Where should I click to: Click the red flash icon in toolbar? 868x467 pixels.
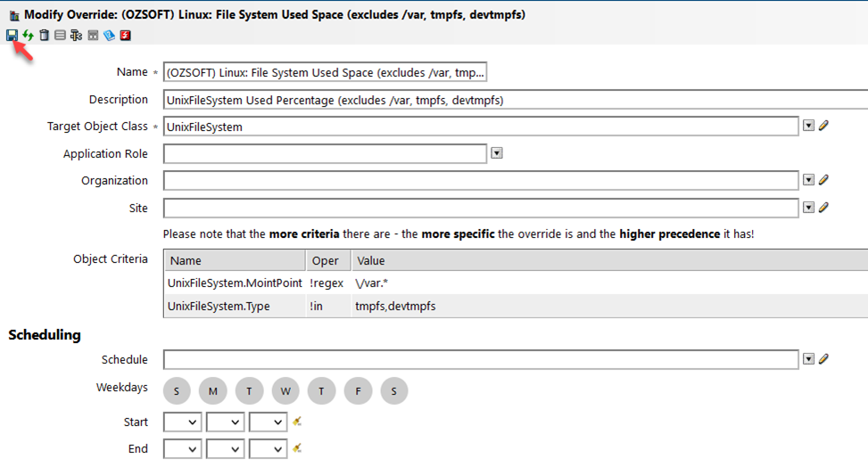pos(126,35)
